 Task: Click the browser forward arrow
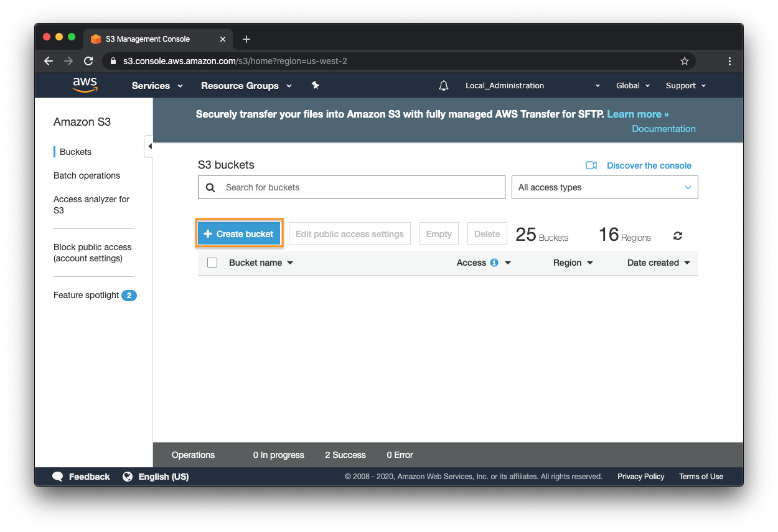pyautogui.click(x=68, y=61)
